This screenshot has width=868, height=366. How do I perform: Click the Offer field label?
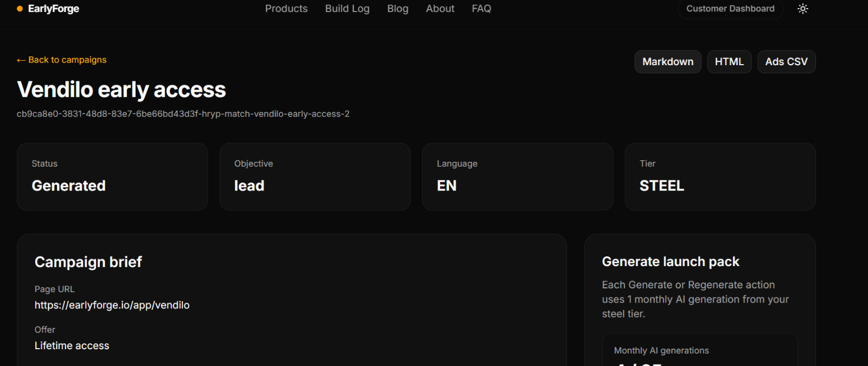coord(45,330)
